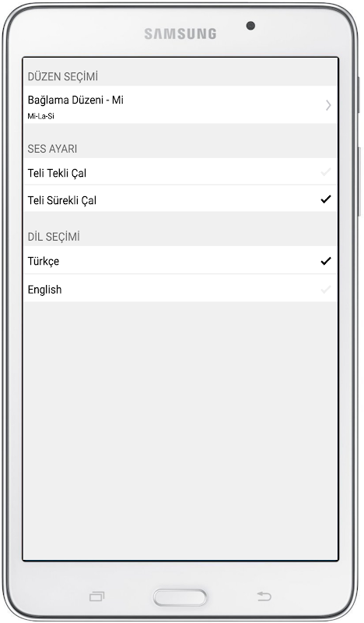Select the Teli Tekli Çal option
Viewport: 364px width, 623px height.
pyautogui.click(x=180, y=171)
